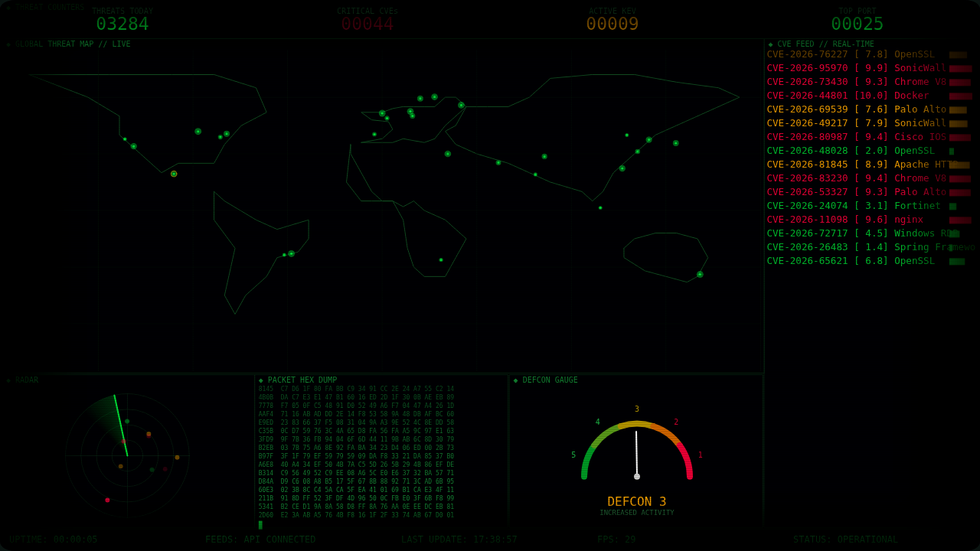Select the PACKET HEX DUMP header
This screenshot has width=980, height=551.
pyautogui.click(x=298, y=380)
